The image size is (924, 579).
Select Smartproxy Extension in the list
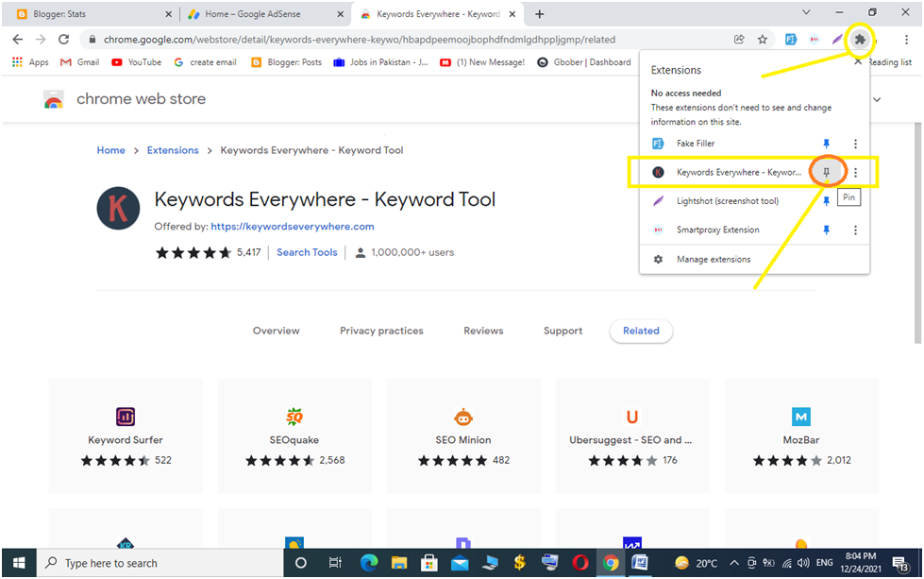pyautogui.click(x=717, y=230)
